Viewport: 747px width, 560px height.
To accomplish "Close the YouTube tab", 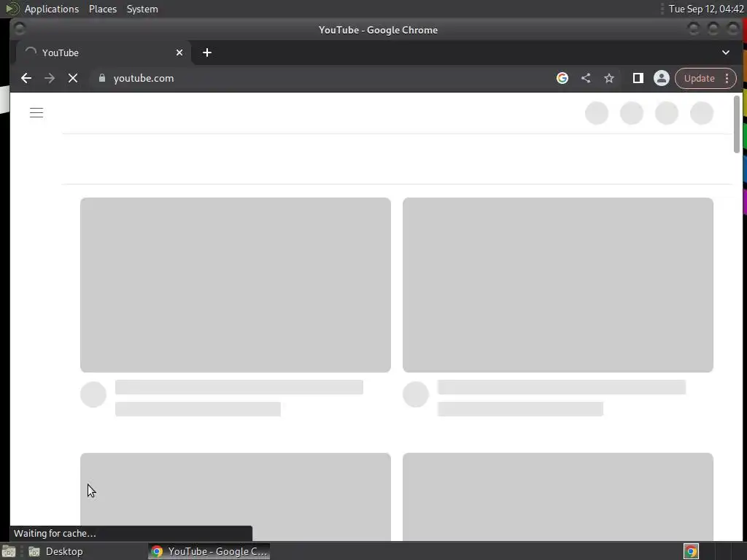I will coord(179,52).
